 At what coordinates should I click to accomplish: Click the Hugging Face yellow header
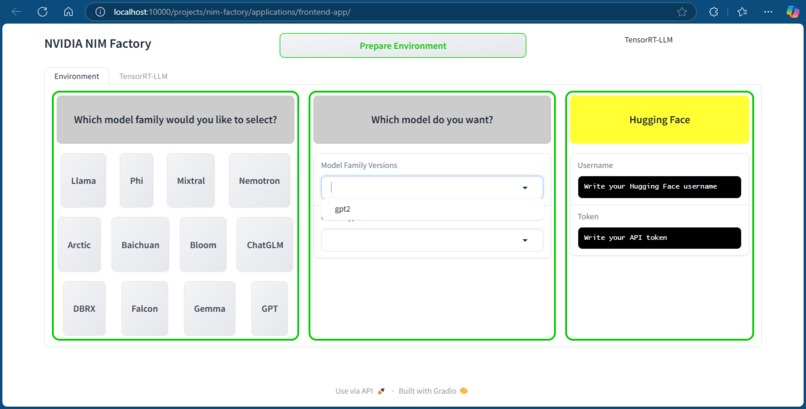pos(660,120)
